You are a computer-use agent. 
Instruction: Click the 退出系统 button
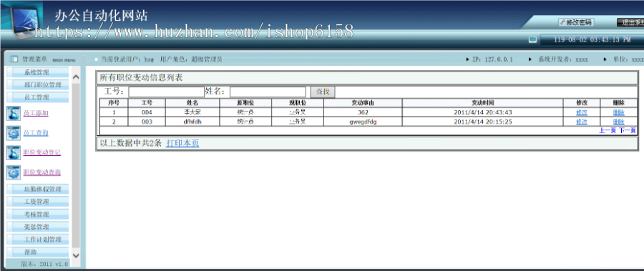pos(630,23)
